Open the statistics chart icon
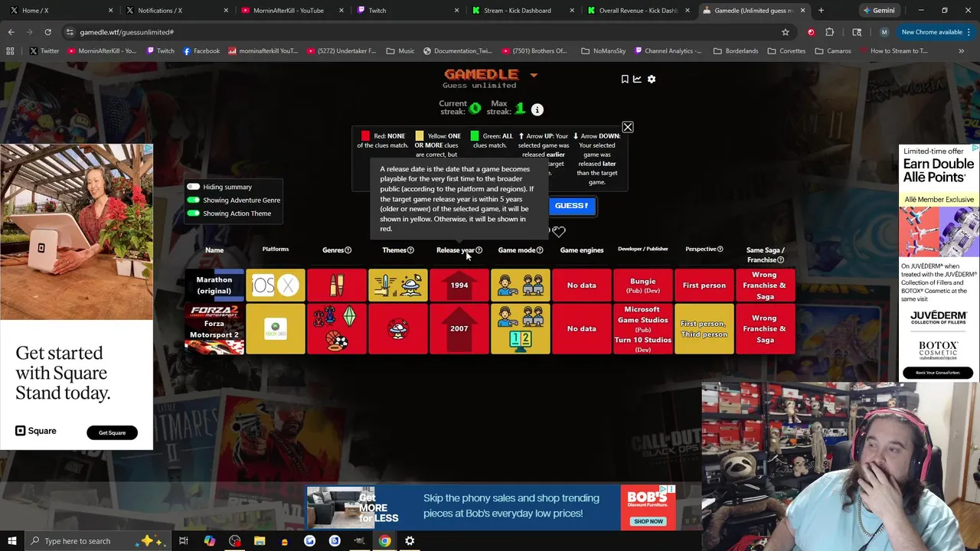980x551 pixels. (x=637, y=79)
